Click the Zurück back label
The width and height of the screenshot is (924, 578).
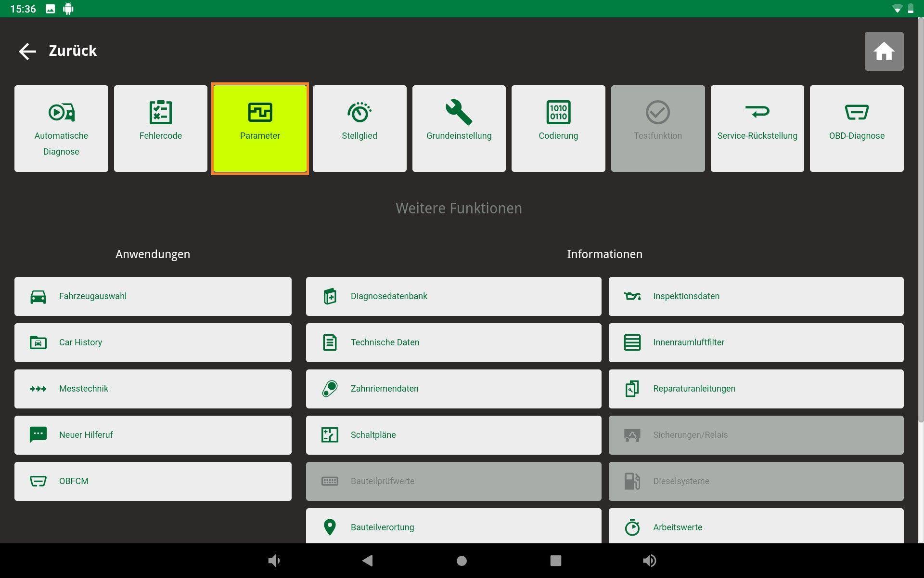click(73, 51)
